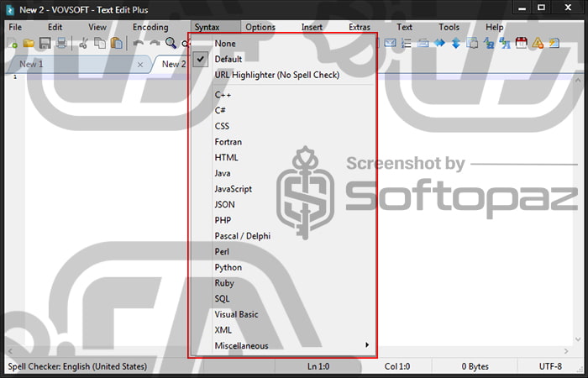Pick PHP from the Syntax menu
Image resolution: width=588 pixels, height=378 pixels.
[x=283, y=220]
